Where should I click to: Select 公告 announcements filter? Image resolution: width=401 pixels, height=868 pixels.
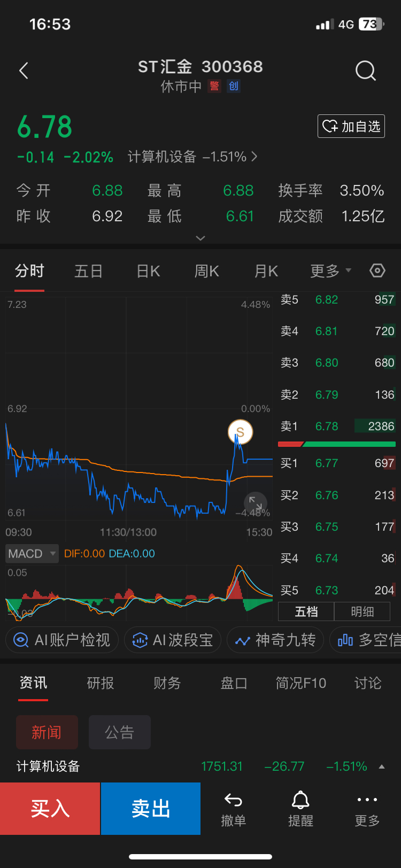tap(120, 732)
